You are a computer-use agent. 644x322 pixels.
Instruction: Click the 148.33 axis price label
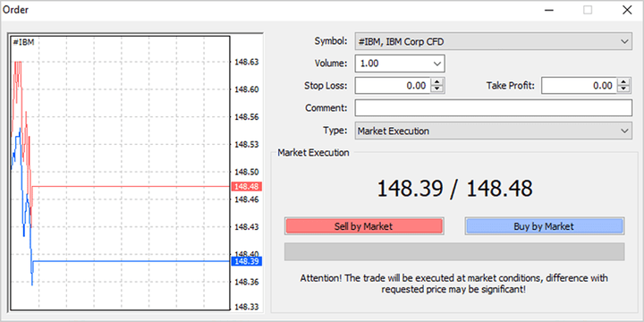coord(247,307)
